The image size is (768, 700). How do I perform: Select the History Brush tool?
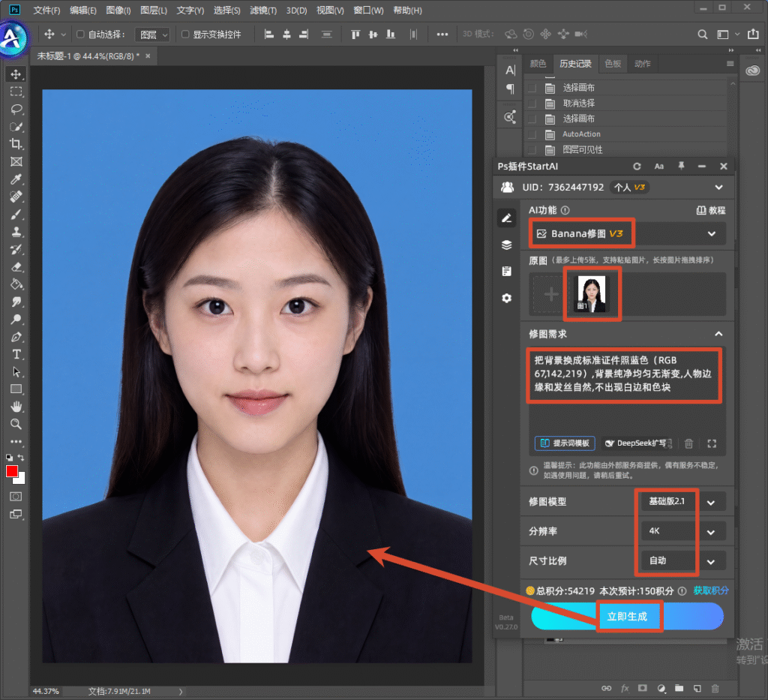[16, 249]
